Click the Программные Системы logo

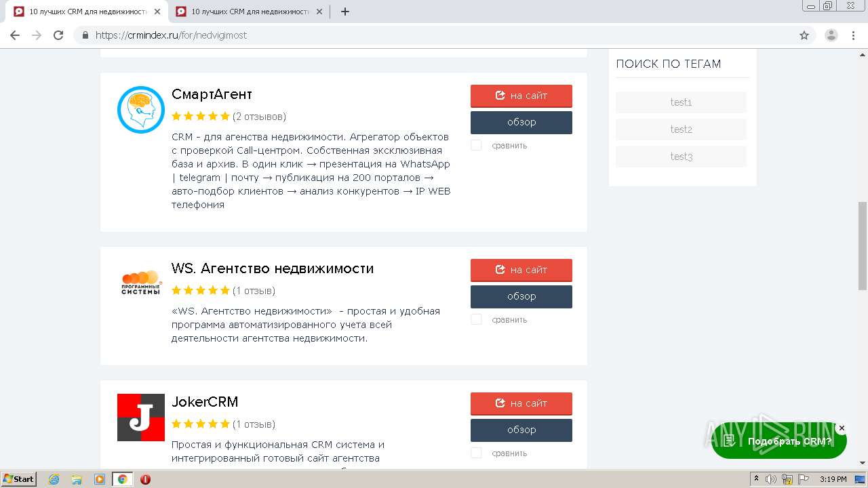coord(141,283)
